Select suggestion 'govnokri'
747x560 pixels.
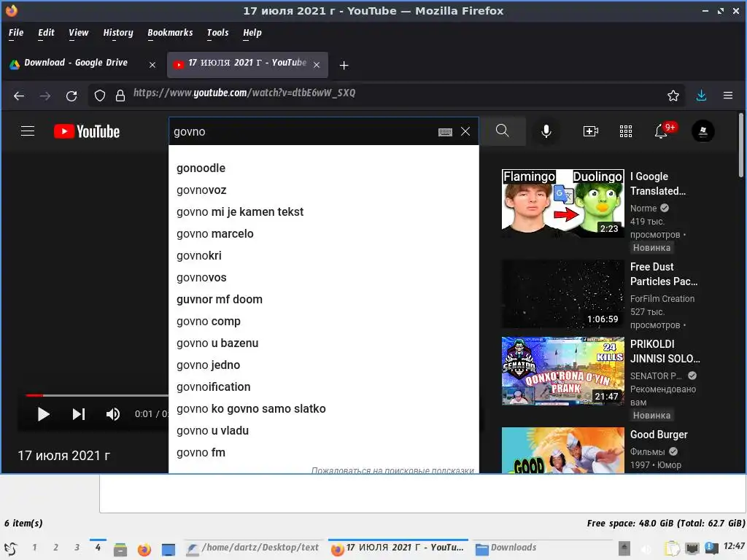[x=323, y=256]
